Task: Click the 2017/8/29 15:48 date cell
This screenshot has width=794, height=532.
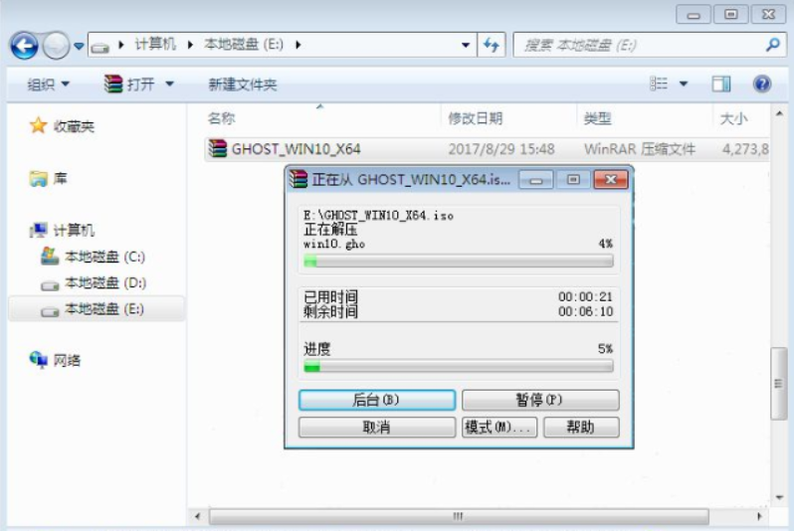Action: point(501,149)
